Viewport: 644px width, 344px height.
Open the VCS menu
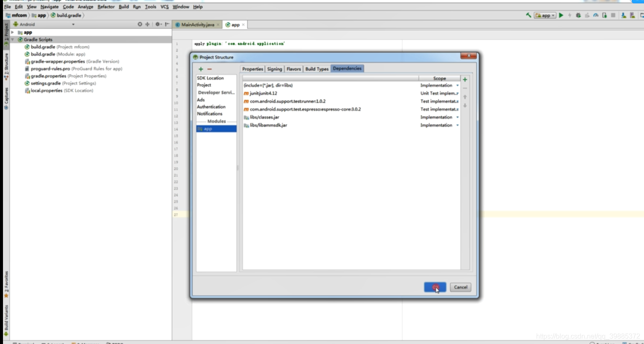[165, 7]
